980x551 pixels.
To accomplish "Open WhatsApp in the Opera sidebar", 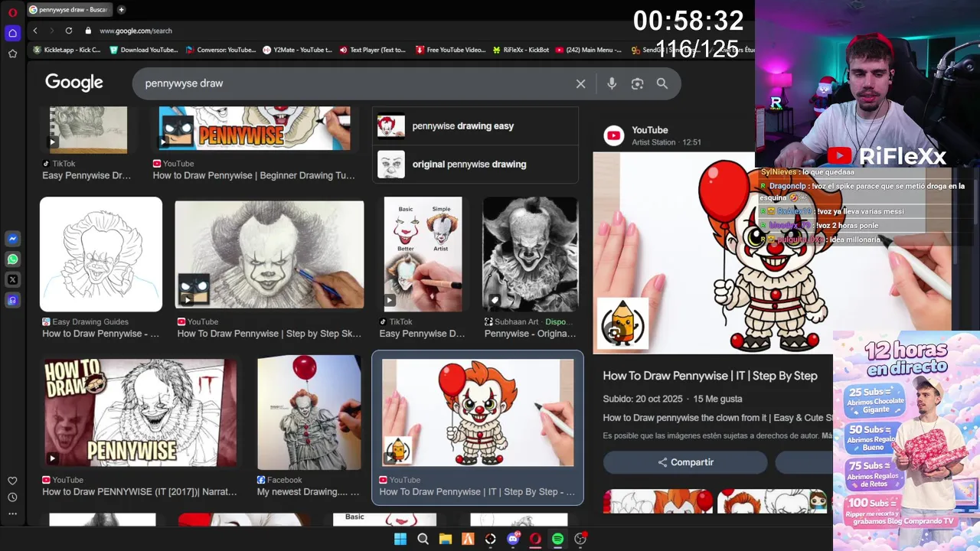I will 12,259.
